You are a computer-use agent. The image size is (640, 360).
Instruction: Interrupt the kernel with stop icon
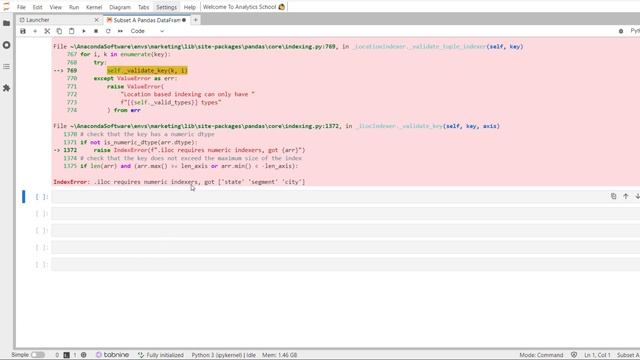point(96,31)
